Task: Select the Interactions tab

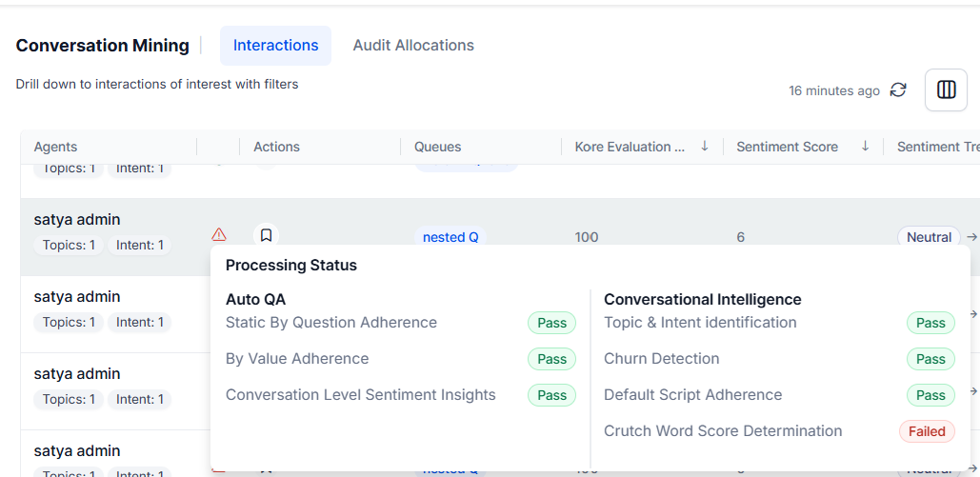Action: (x=275, y=46)
